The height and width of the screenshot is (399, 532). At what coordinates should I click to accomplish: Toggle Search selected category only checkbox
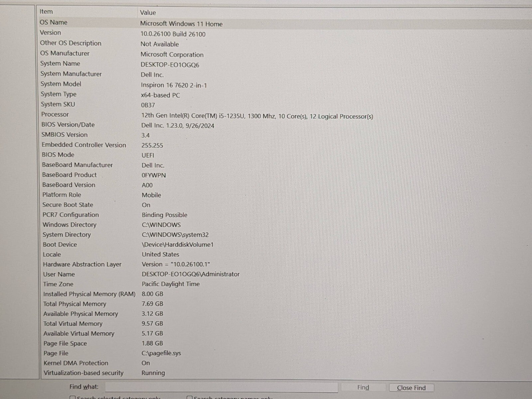pos(72,398)
